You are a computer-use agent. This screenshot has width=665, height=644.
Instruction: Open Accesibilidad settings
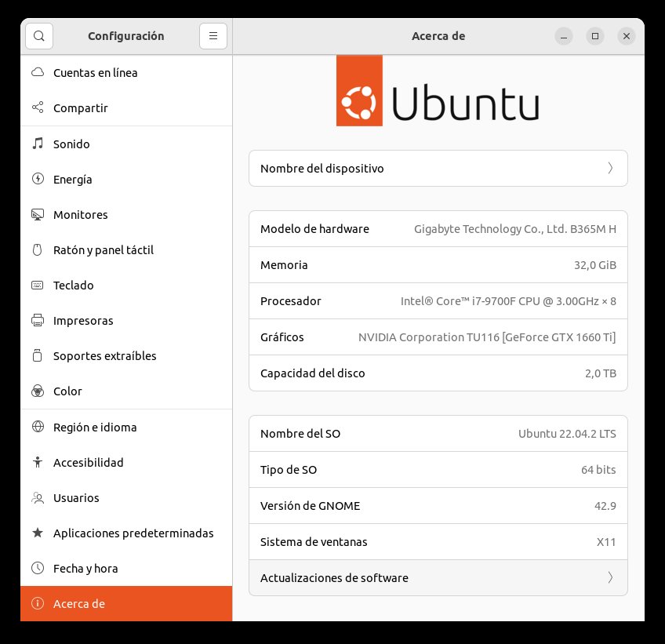(x=88, y=463)
